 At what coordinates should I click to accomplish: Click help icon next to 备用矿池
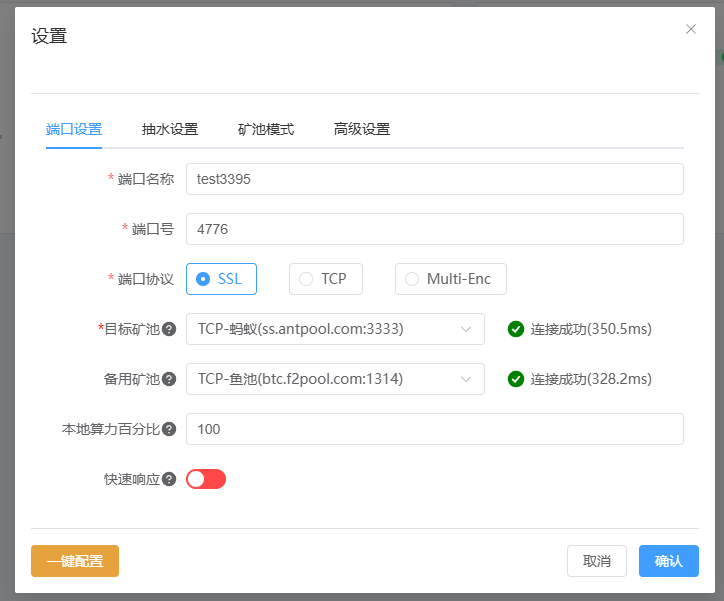click(169, 379)
